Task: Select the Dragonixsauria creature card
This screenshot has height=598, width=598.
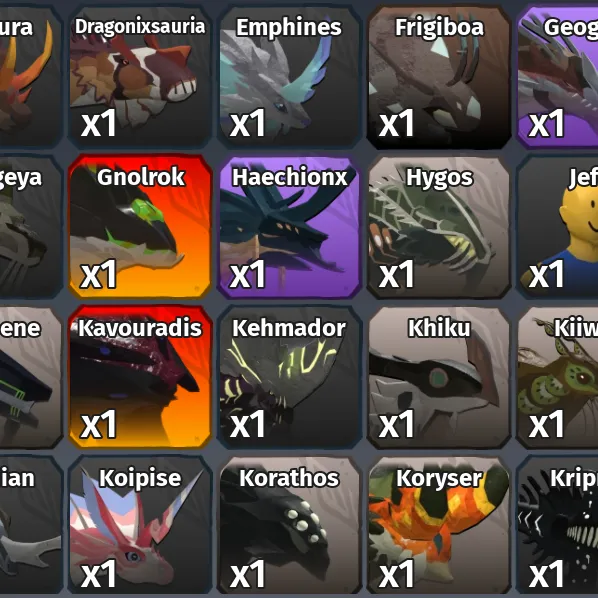Action: point(140,77)
